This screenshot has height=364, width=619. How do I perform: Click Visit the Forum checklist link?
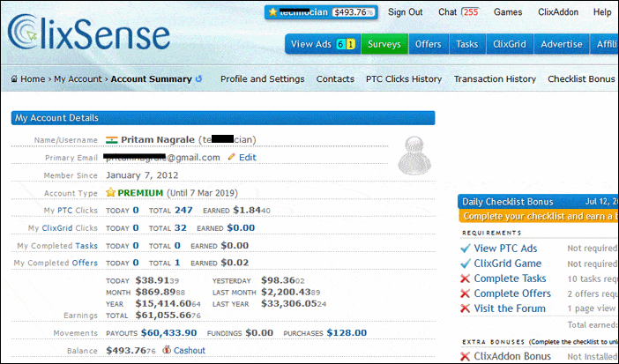[510, 308]
